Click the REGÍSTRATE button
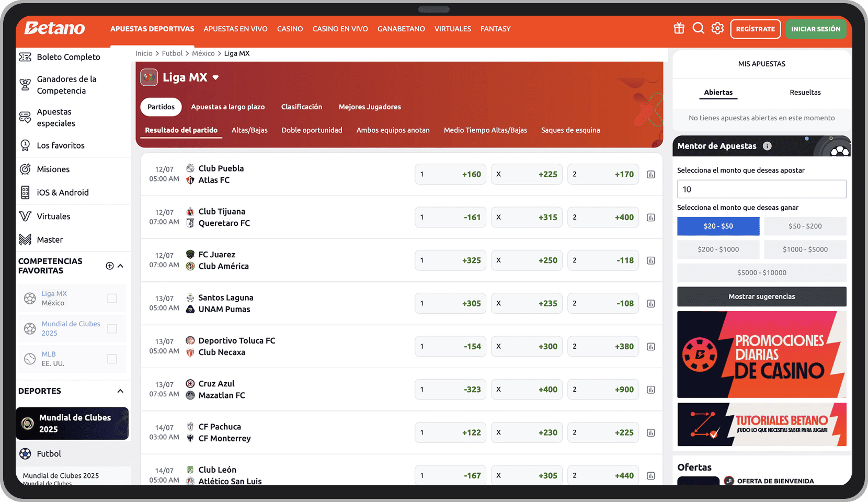 coord(756,29)
